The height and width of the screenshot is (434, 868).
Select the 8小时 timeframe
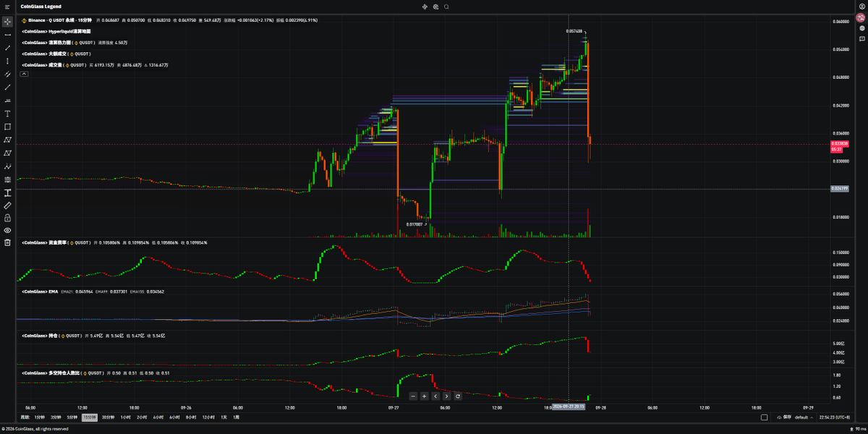pos(191,417)
